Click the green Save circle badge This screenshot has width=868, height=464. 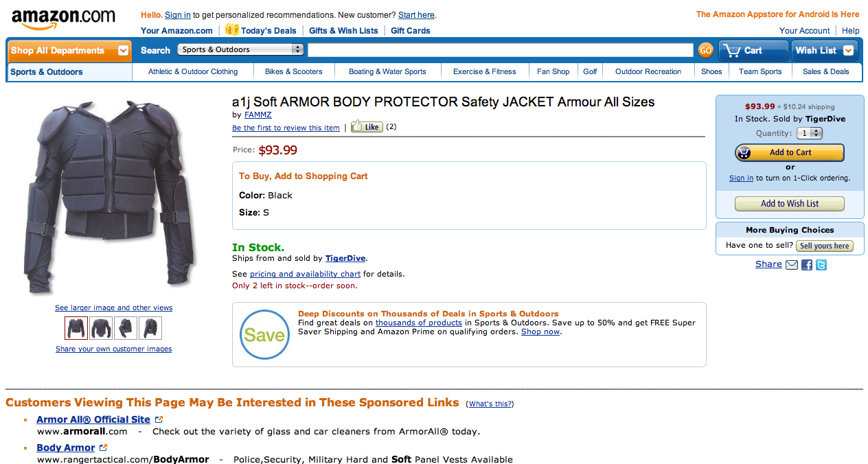coord(264,335)
